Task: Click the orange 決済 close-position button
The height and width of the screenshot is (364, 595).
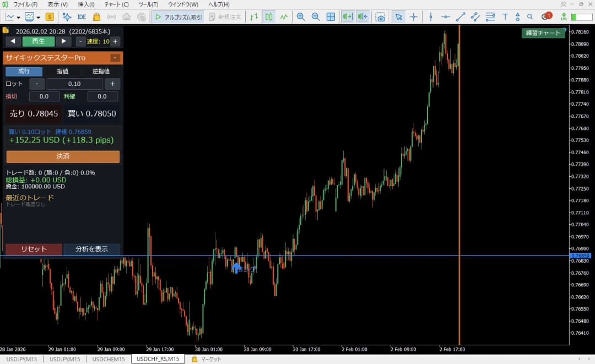Action: [x=63, y=156]
